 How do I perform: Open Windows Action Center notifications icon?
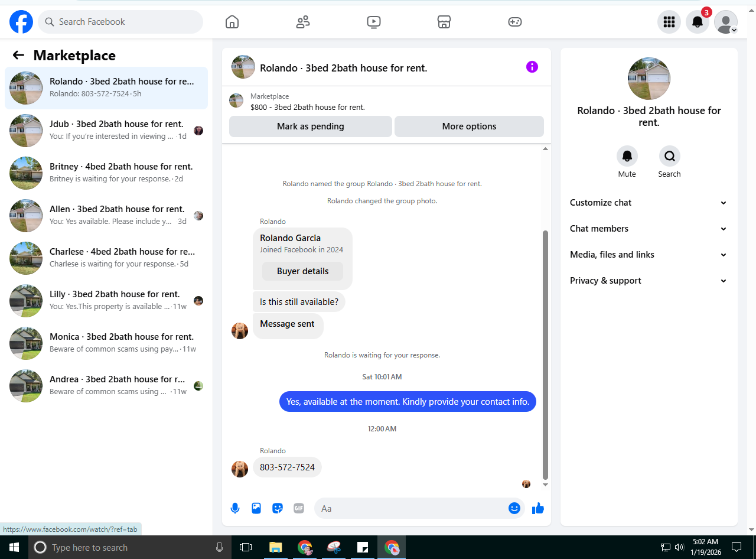click(737, 547)
